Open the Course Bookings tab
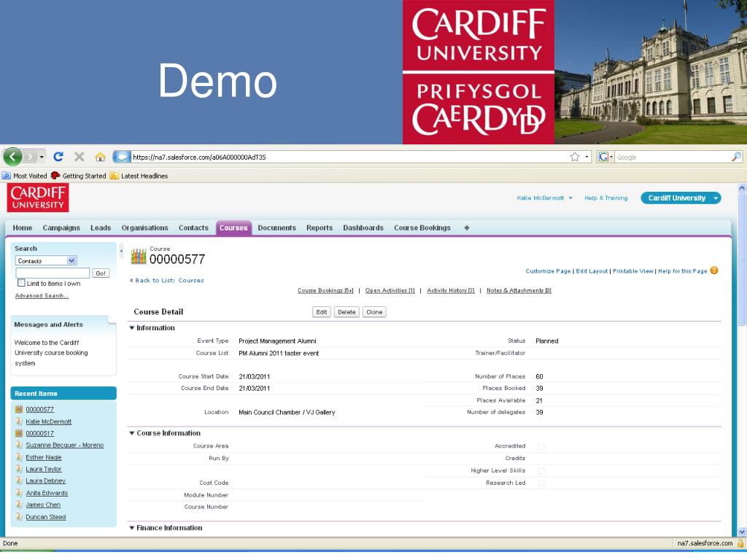Viewport: 747px width, 560px height. pos(422,227)
